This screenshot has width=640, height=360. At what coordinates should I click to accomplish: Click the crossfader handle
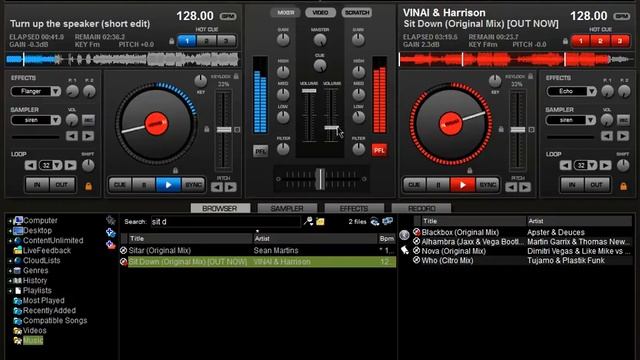(321, 179)
